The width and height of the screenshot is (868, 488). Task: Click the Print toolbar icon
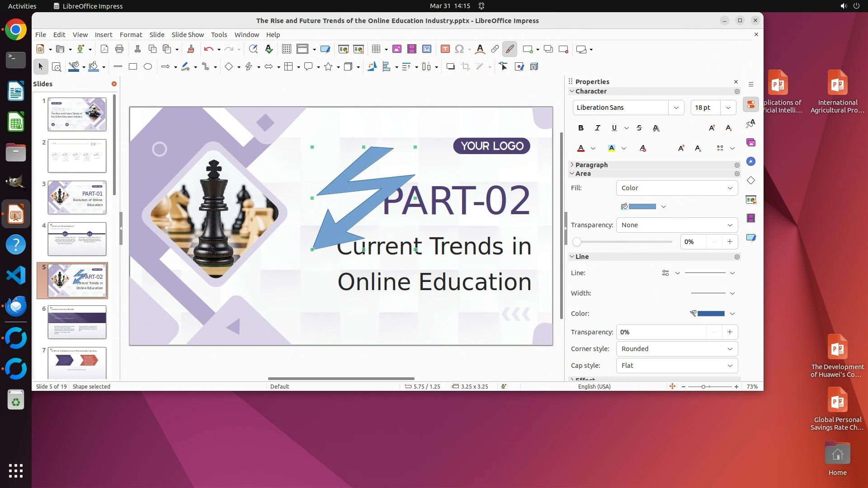point(119,49)
